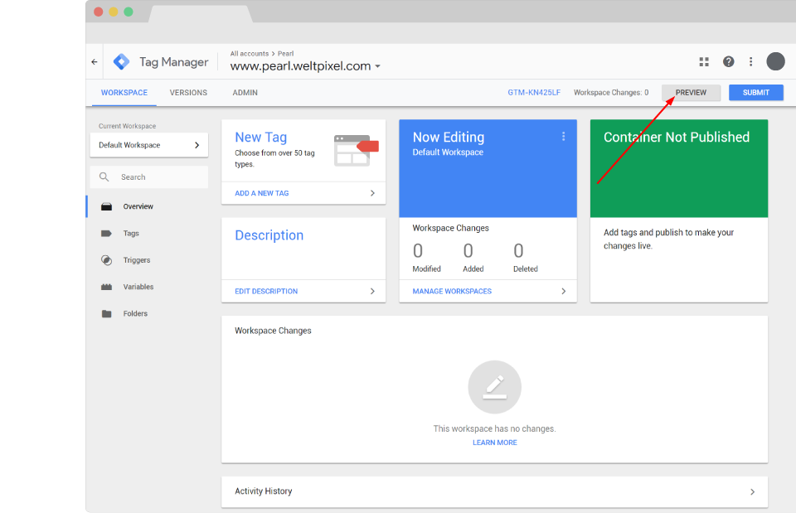Open the three-dot overflow menu in header
Screen dimensions: 796x532
750,61
